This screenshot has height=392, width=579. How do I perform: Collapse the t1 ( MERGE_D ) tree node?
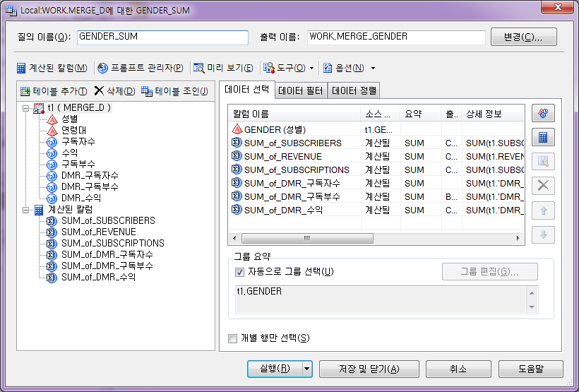[25, 108]
